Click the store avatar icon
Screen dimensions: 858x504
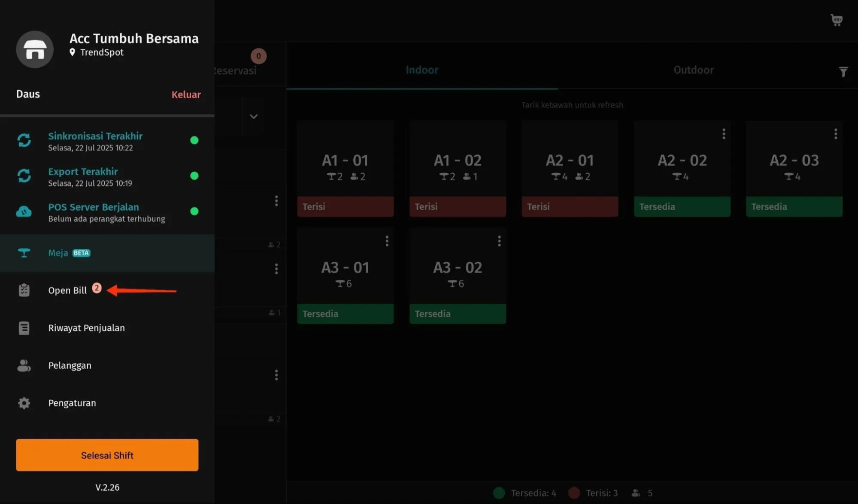coord(35,49)
